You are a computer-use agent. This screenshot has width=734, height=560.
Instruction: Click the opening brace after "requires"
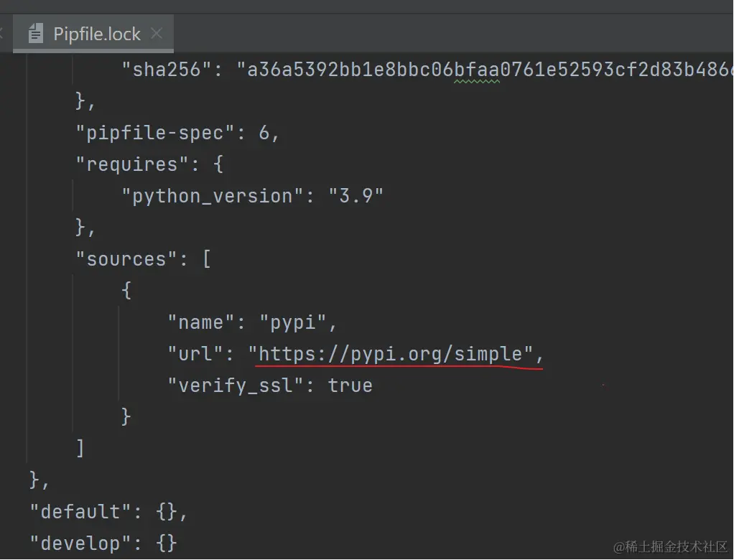pyautogui.click(x=218, y=164)
